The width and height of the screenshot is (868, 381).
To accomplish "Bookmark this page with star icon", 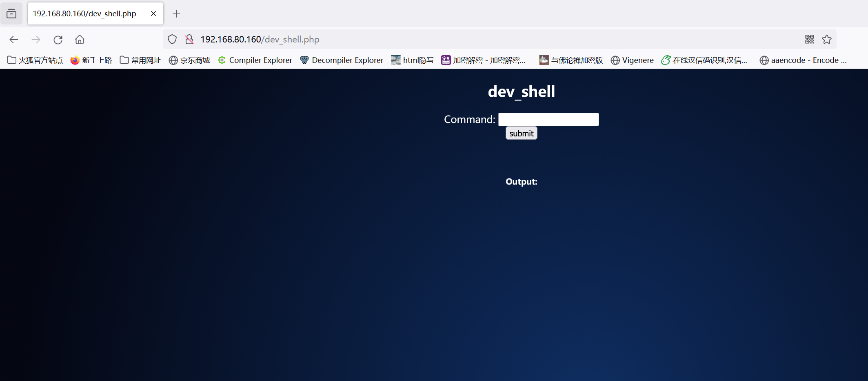I will coord(827,39).
